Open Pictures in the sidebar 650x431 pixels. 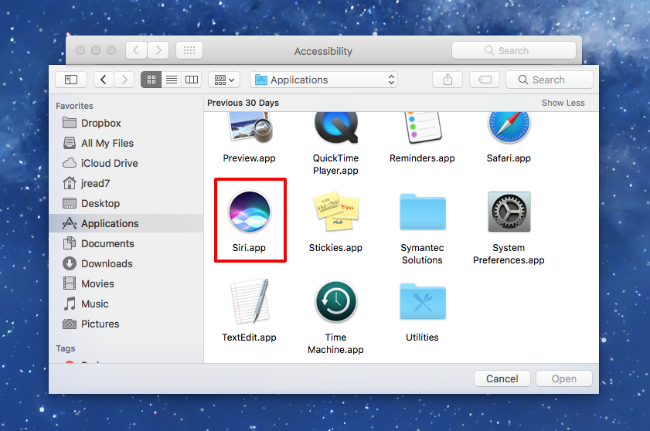point(126,324)
